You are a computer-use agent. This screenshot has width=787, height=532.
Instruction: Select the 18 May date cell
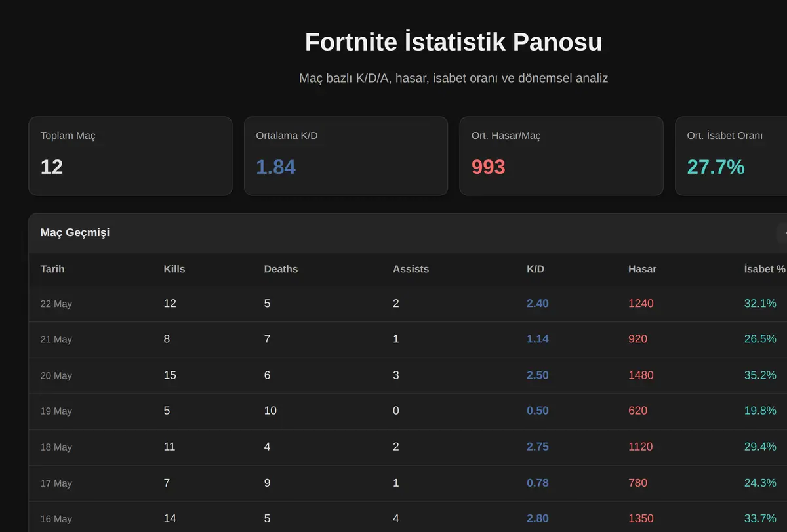[56, 447]
